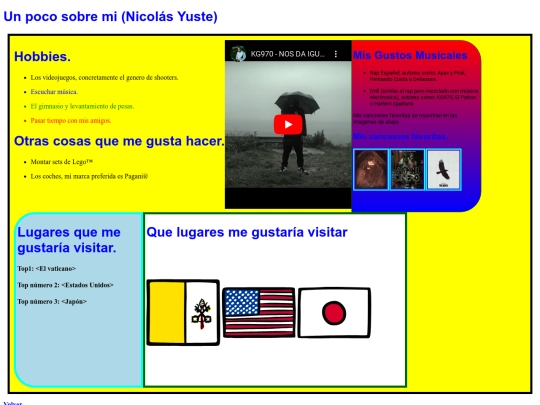
Task: Select the 'Los videojuegos' shooters list item
Action: pyautogui.click(x=104, y=77)
